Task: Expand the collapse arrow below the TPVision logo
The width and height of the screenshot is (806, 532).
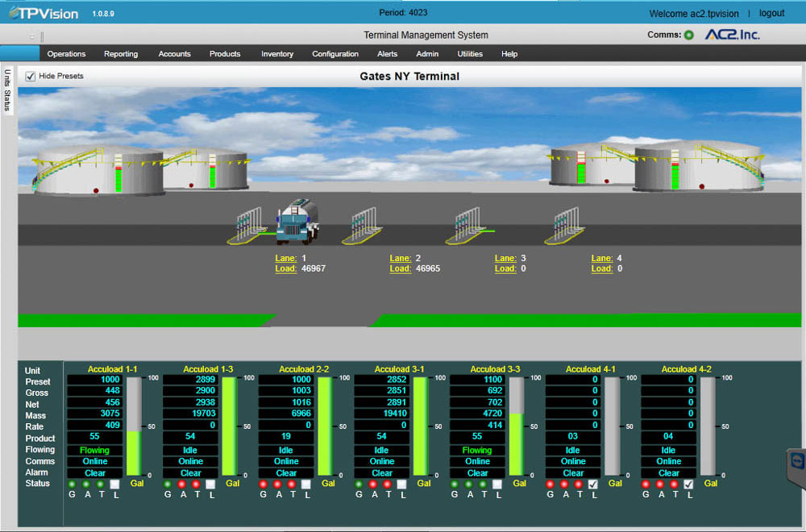Action: pyautogui.click(x=31, y=35)
